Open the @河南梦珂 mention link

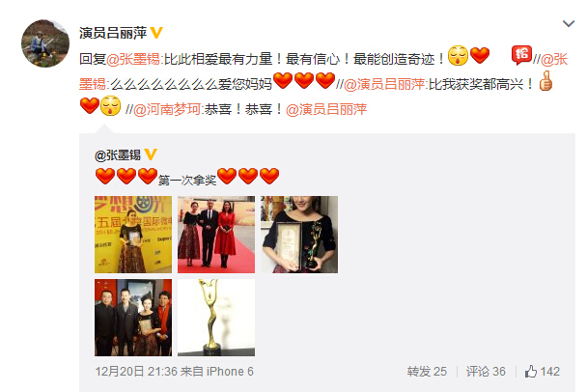click(167, 109)
